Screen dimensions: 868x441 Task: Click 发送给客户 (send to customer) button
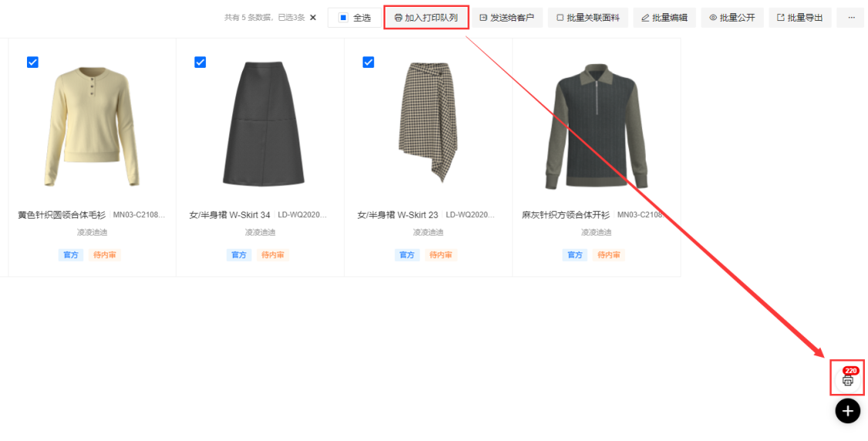pyautogui.click(x=507, y=18)
